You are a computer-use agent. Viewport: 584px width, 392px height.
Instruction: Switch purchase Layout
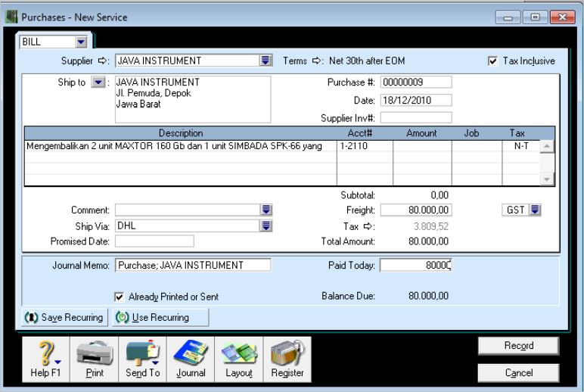239,359
